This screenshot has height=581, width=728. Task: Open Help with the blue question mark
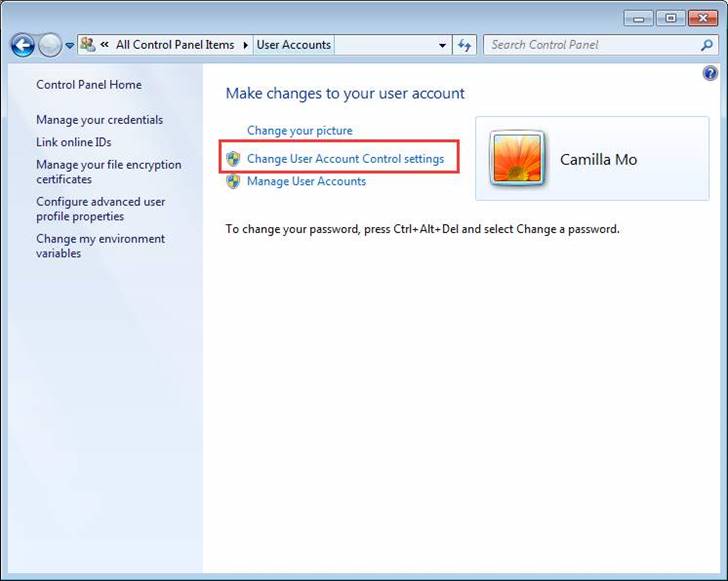pos(710,73)
